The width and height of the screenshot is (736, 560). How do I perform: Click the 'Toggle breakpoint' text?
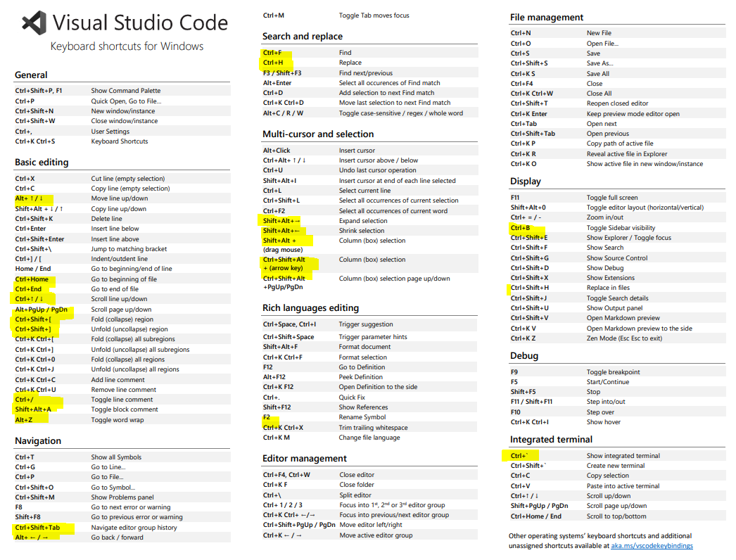click(613, 372)
